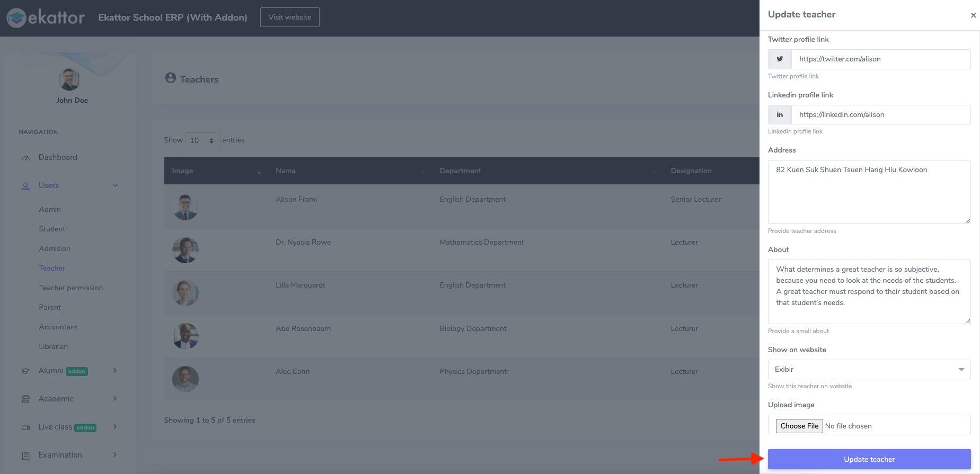Image resolution: width=980 pixels, height=474 pixels.
Task: Open the entries per page selector
Action: tap(202, 140)
